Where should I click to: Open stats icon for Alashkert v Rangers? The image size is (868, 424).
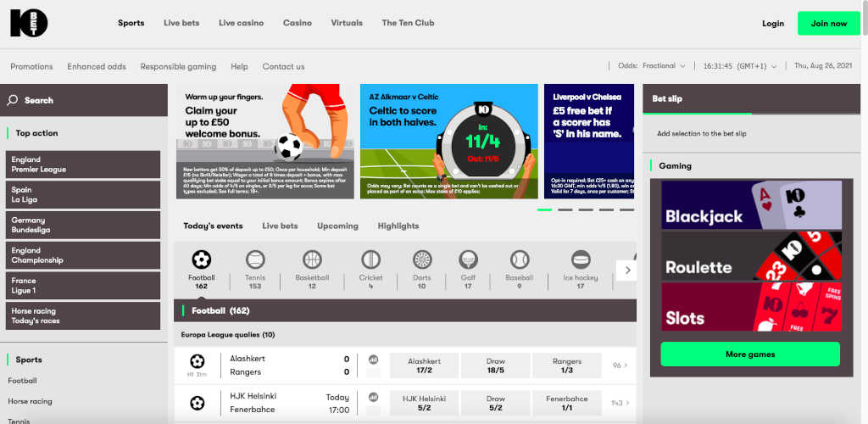374,360
